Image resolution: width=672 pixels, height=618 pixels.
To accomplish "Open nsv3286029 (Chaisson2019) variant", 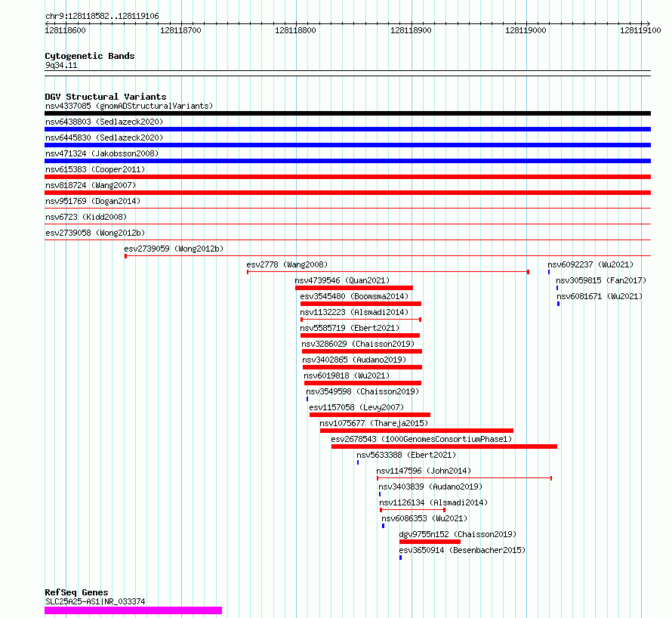I will coord(358,344).
